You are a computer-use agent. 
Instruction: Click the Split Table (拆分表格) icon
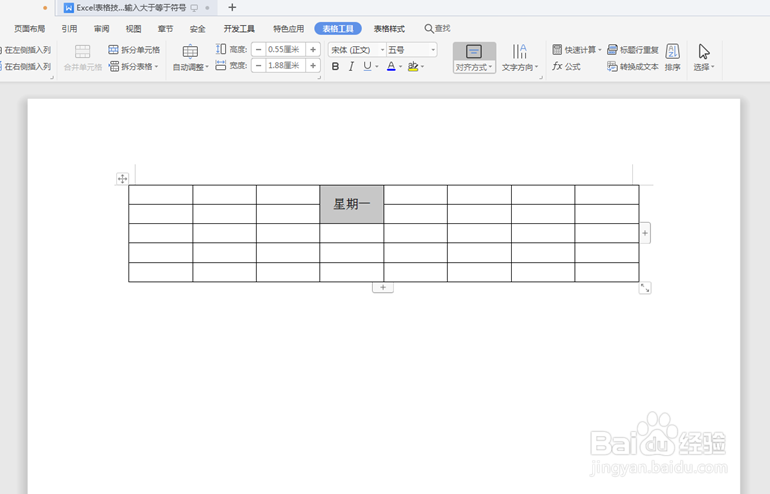pyautogui.click(x=114, y=66)
